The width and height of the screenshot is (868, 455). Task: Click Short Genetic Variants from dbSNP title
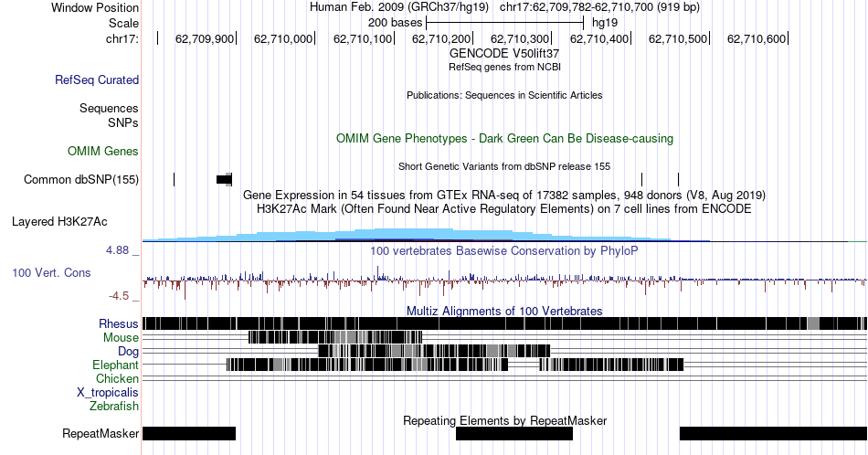pos(504,166)
